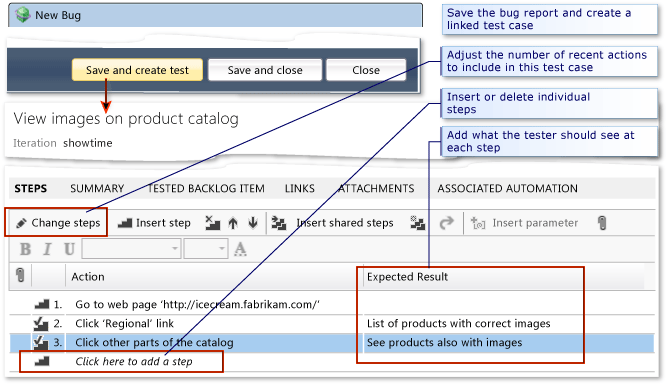Toggle italic formatting
The height and width of the screenshot is (385, 667).
pos(47,249)
